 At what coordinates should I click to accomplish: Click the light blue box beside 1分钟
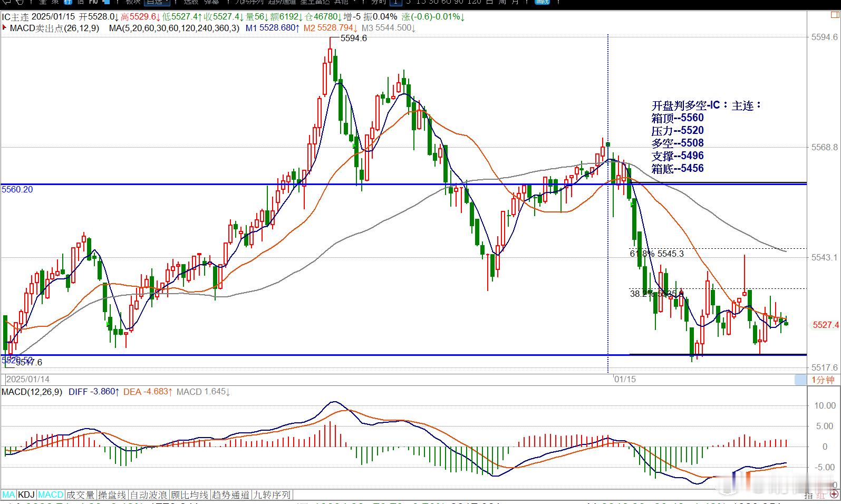click(800, 380)
